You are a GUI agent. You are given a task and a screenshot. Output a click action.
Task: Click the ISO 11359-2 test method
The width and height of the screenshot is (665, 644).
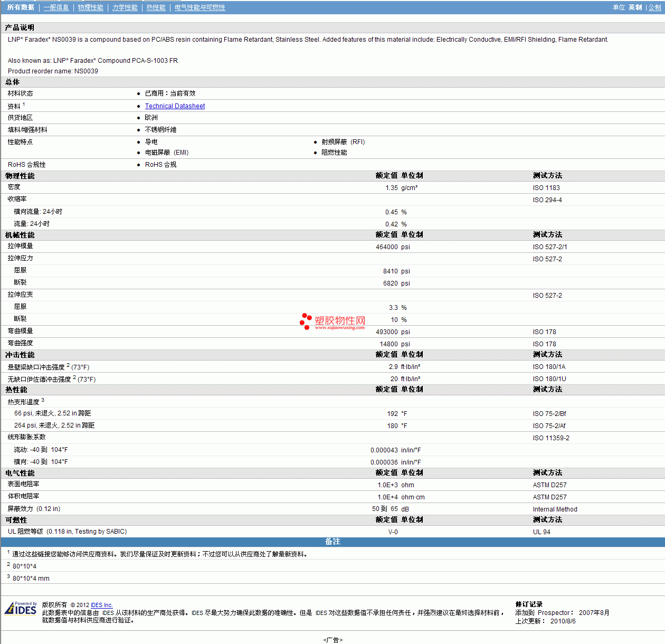(x=551, y=438)
